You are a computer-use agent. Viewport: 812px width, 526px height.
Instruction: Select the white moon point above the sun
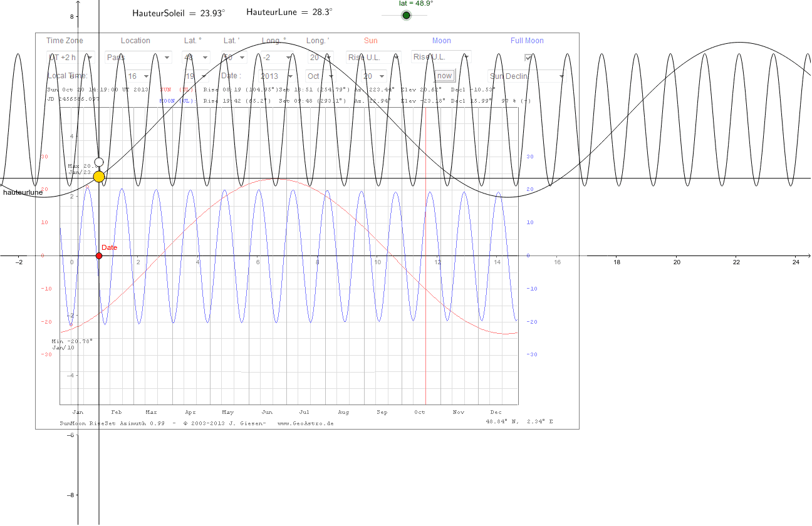pos(99,162)
